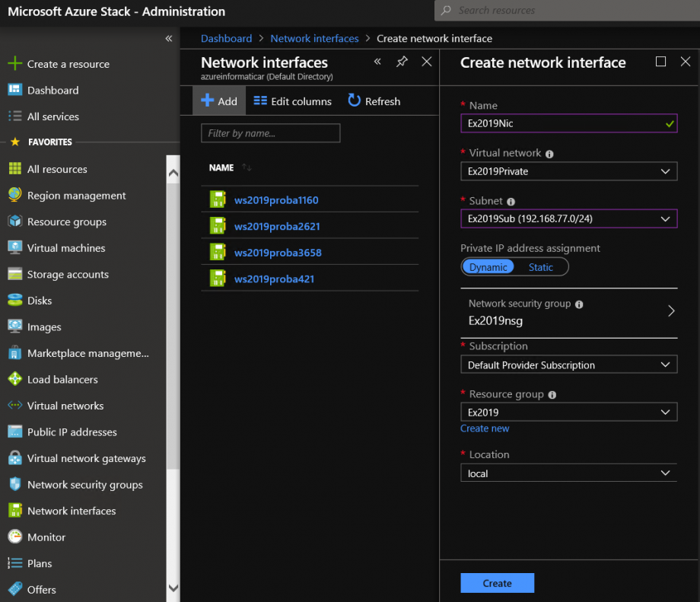
Task: Switch to the Edit columns toolbar item
Action: tap(291, 100)
